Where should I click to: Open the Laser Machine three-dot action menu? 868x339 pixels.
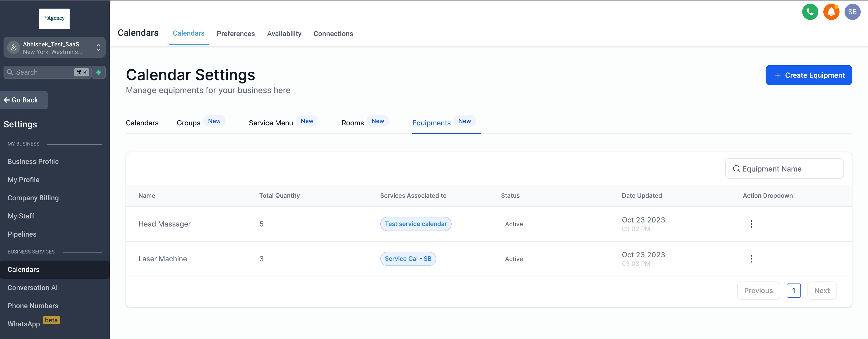[751, 259]
